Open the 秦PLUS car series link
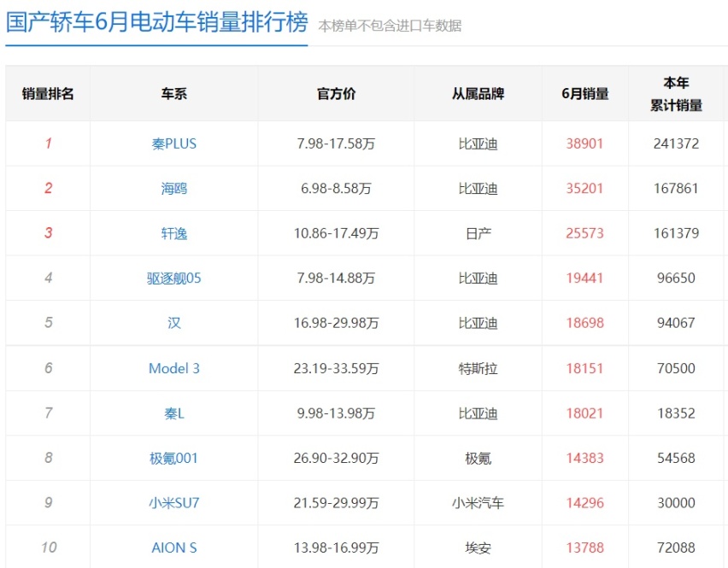This screenshot has width=728, height=568. pyautogui.click(x=174, y=143)
